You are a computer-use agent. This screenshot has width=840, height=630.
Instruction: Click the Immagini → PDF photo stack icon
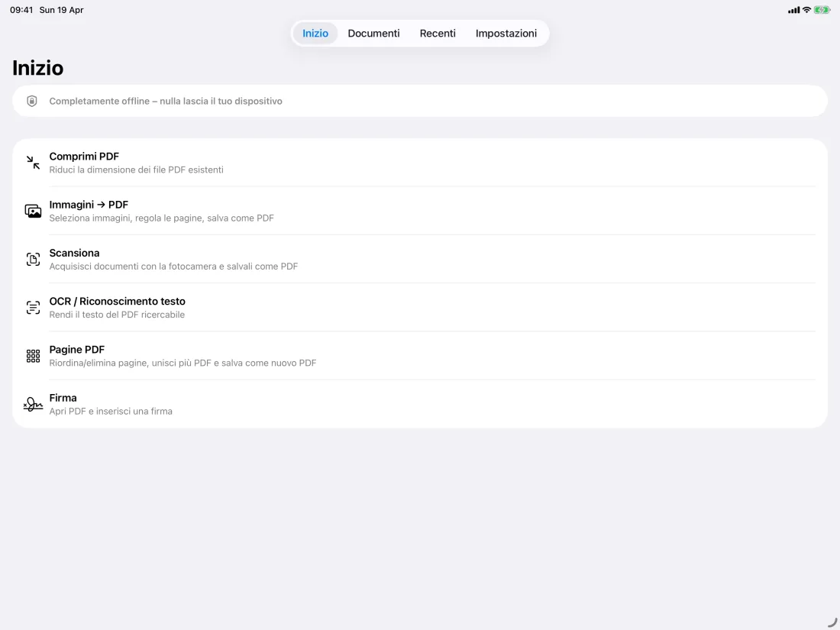click(x=33, y=211)
